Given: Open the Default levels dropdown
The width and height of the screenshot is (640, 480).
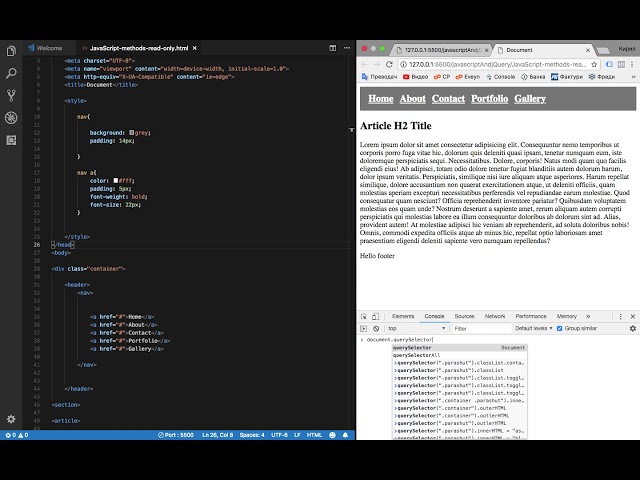Looking at the screenshot, I should (x=533, y=329).
